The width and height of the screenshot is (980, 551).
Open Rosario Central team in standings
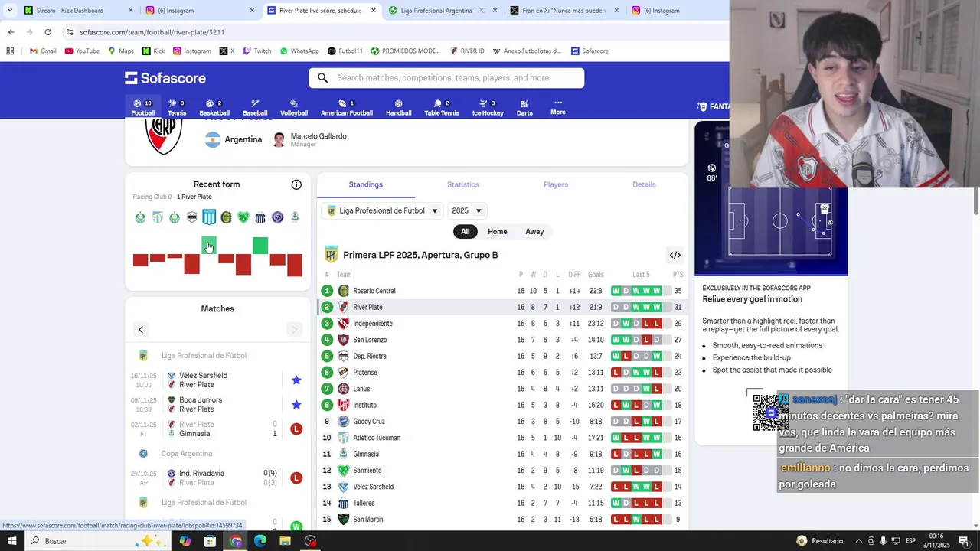[374, 291]
